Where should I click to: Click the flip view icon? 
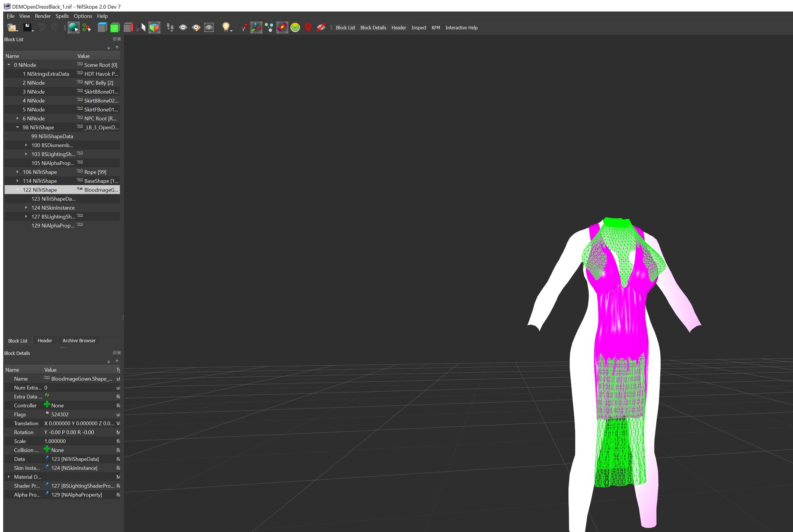point(141,28)
